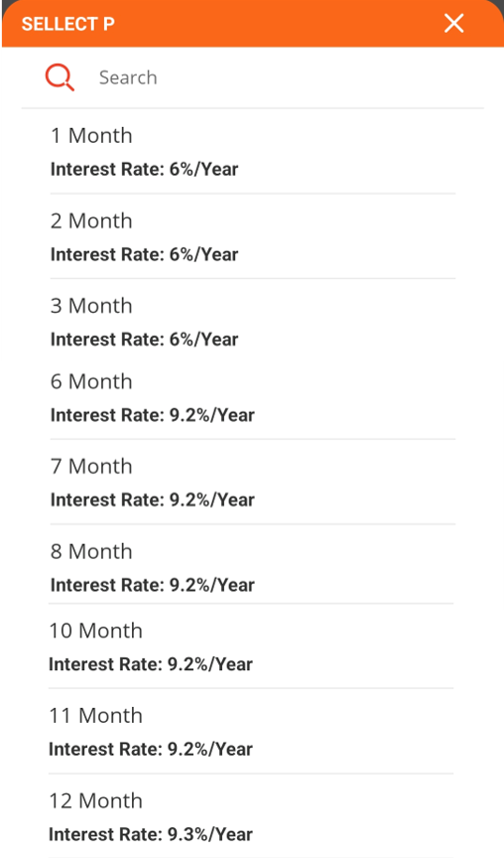Select the 1 Month term option
Screen dimensions: 504x858
pos(253,152)
